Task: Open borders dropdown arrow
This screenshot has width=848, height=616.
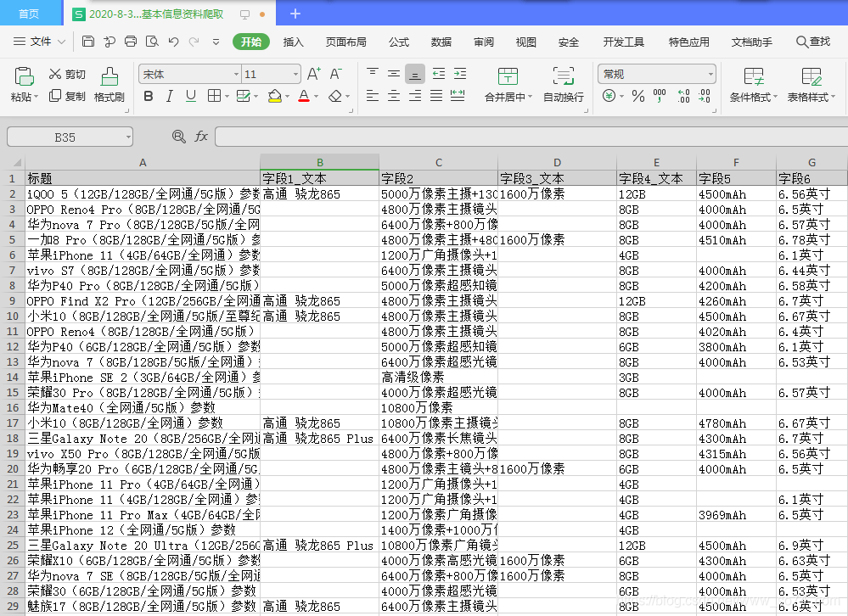Action: click(x=227, y=97)
